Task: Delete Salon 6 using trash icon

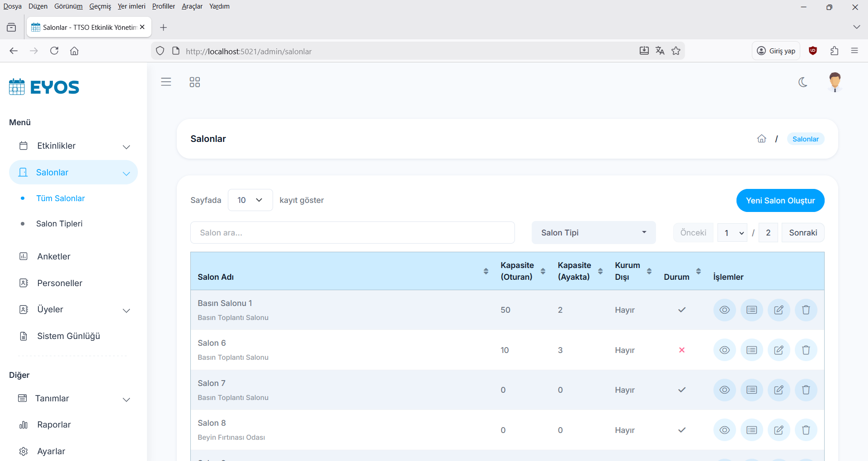Action: [x=806, y=350]
